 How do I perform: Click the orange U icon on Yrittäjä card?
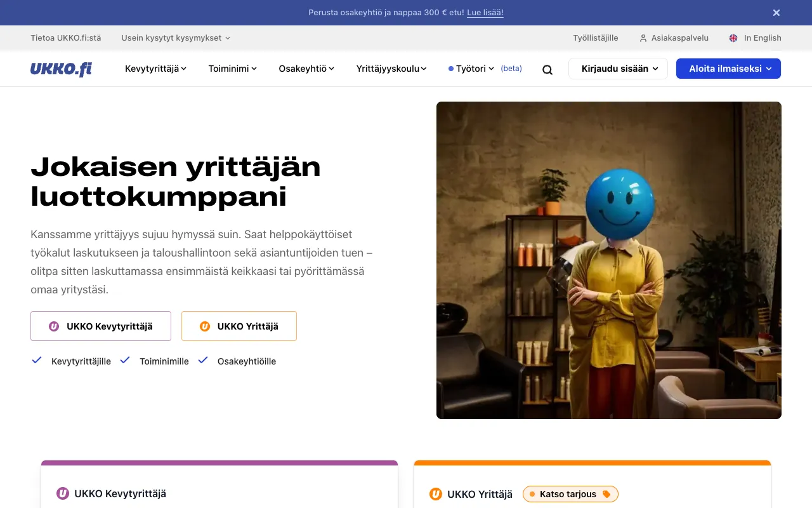coord(436,494)
